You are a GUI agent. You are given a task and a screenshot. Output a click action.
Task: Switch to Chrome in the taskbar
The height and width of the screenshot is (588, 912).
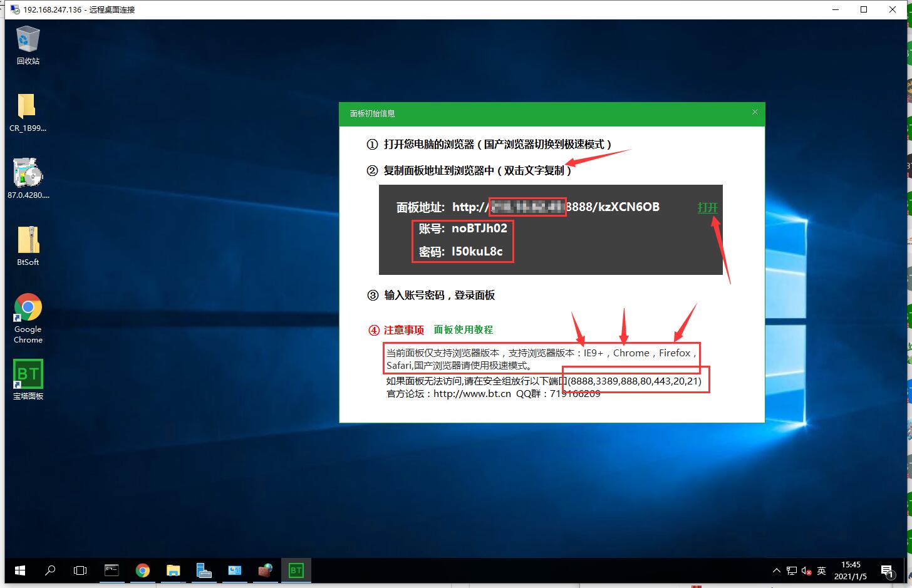(143, 570)
